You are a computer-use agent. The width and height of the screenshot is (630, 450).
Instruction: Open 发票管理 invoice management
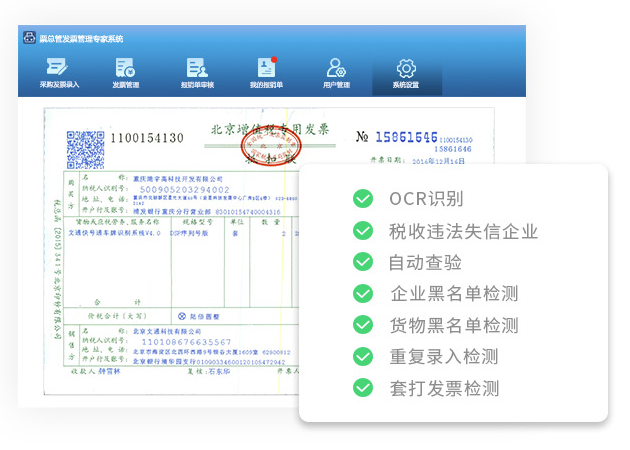coord(125,73)
